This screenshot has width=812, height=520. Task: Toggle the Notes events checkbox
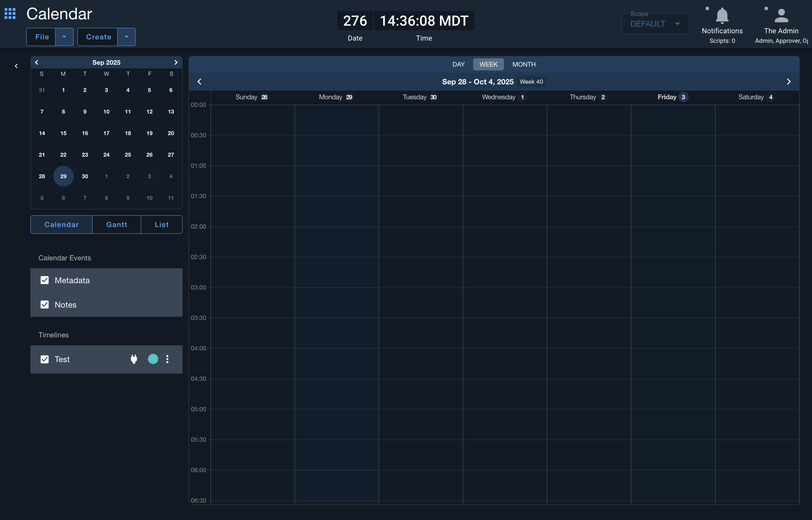45,305
